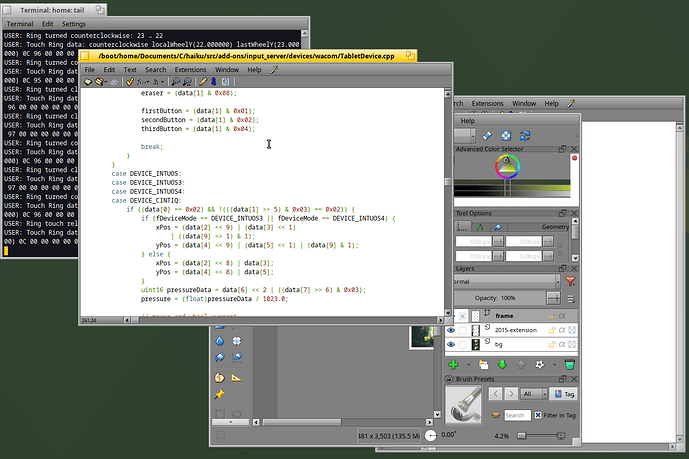Viewport: 689px width, 459px height.
Task: Open dropdown arrow next to layer properties gear
Action: (555, 365)
